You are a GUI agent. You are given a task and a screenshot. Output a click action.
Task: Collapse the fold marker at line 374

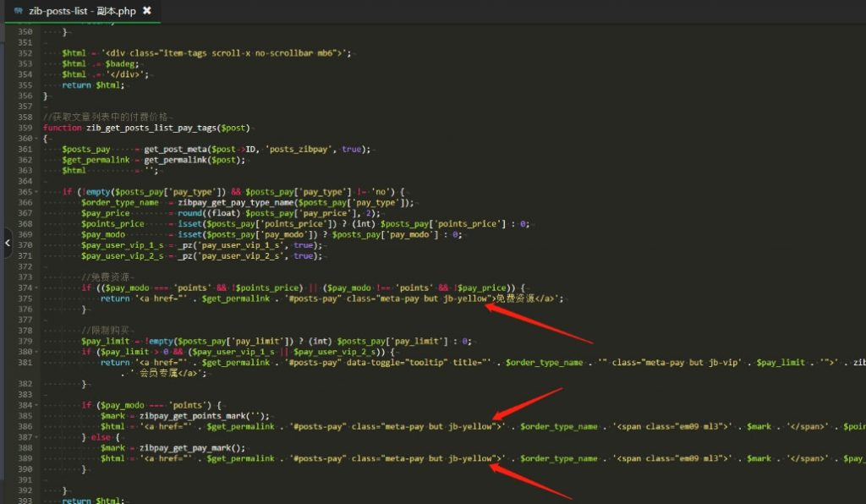click(x=36, y=288)
